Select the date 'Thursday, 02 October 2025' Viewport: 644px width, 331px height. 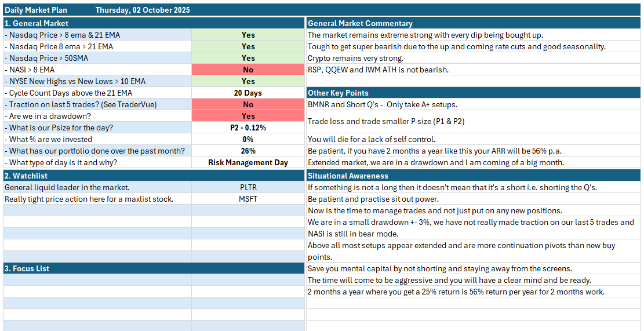pyautogui.click(x=143, y=10)
